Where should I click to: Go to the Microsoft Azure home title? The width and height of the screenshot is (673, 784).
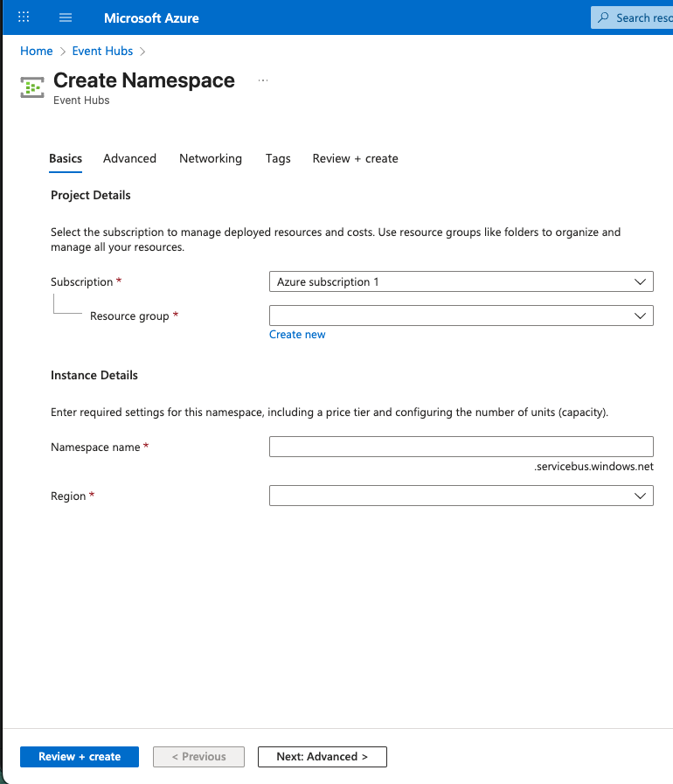tap(151, 18)
